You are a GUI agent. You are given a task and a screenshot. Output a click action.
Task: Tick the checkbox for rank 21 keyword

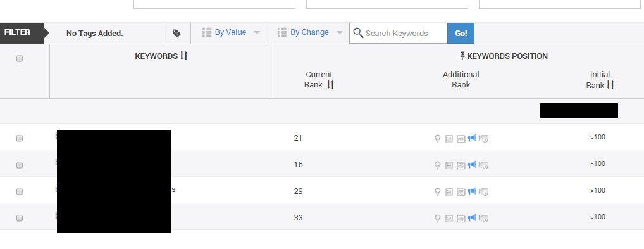[20, 138]
